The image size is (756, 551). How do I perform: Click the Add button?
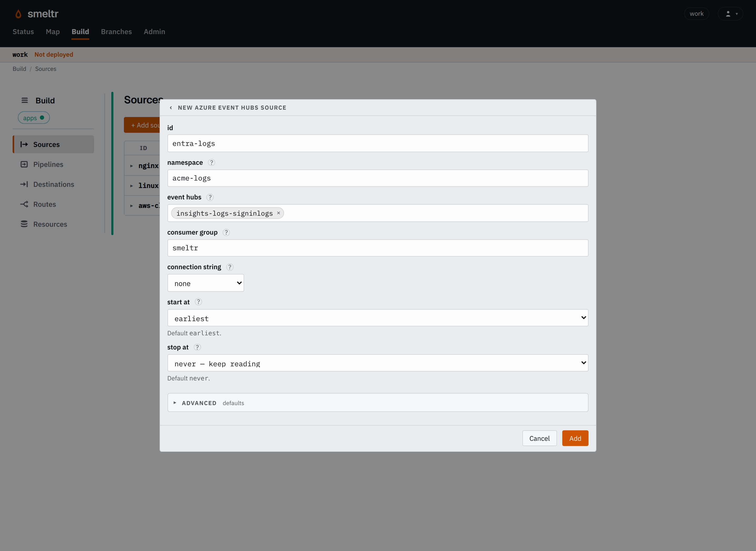pos(575,438)
